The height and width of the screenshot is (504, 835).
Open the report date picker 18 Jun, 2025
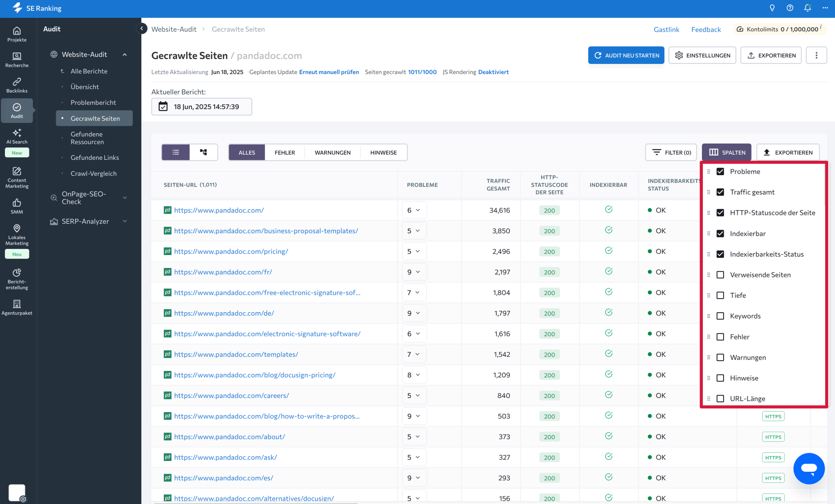click(202, 107)
